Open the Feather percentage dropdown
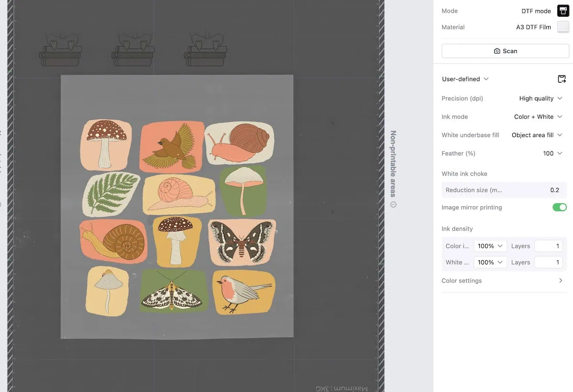 [552, 153]
